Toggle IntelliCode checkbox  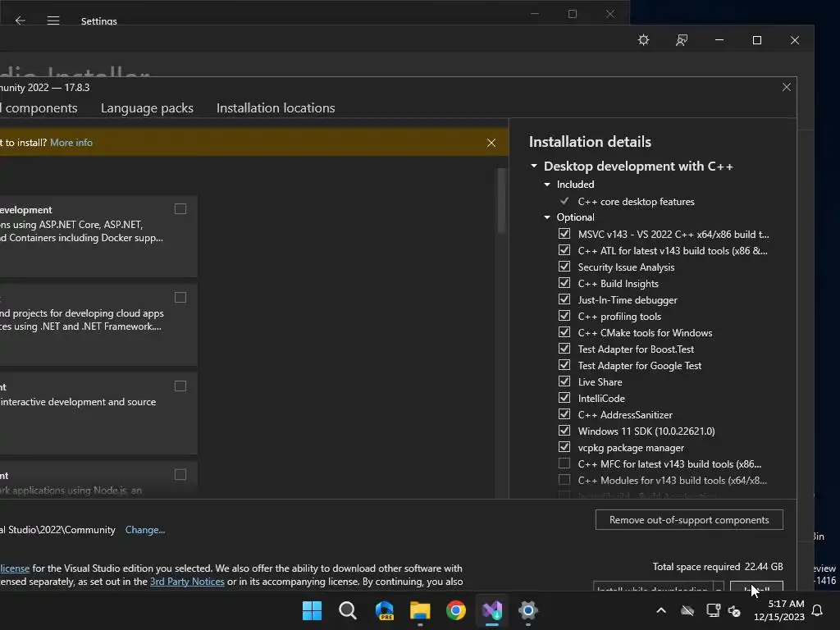564,398
